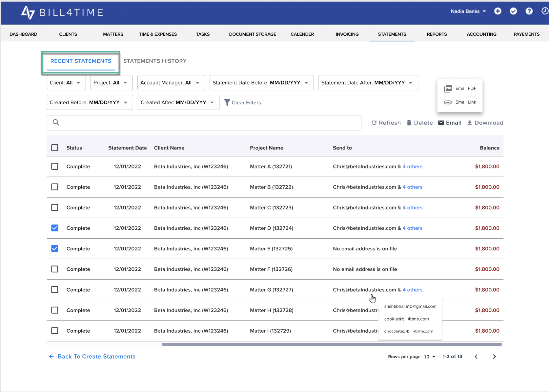The image size is (549, 392).
Task: Click the Clear Filters funnel icon
Action: pyautogui.click(x=227, y=103)
